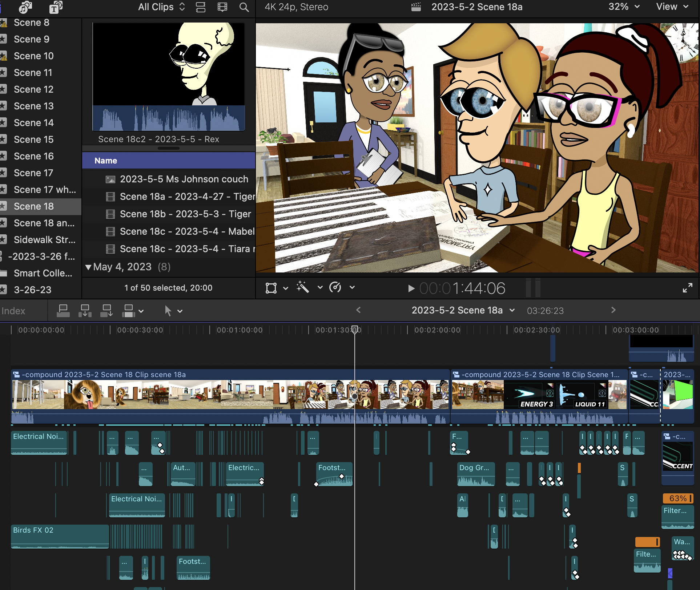Viewport: 700px width, 590px height.
Task: Click the clip appearance icon in browser
Action: (222, 7)
